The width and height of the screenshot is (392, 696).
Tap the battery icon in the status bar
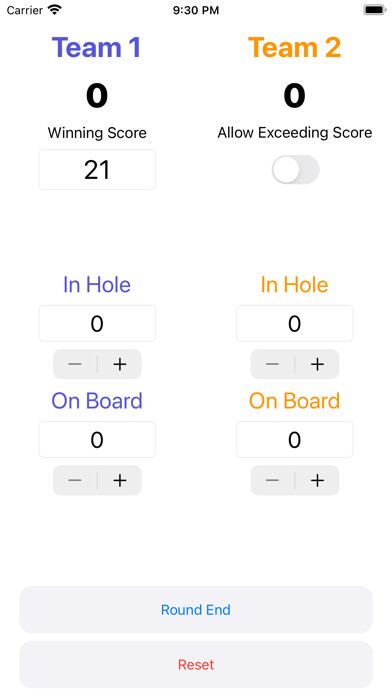pos(375,10)
